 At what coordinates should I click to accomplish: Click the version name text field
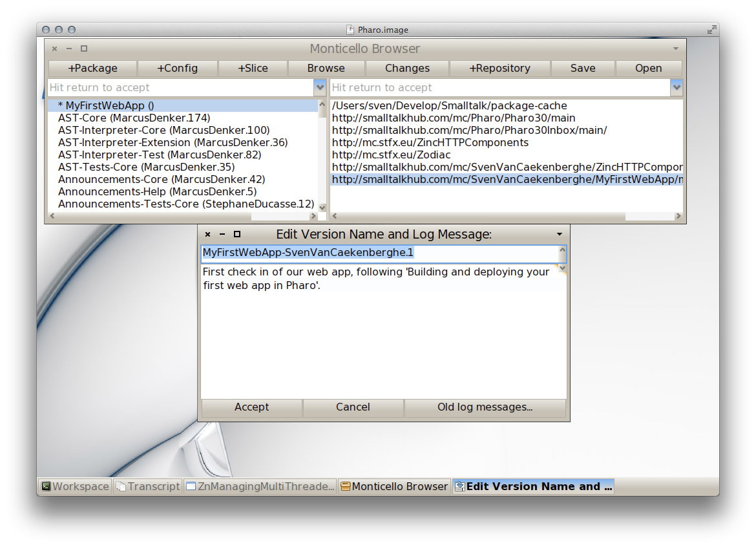point(379,253)
